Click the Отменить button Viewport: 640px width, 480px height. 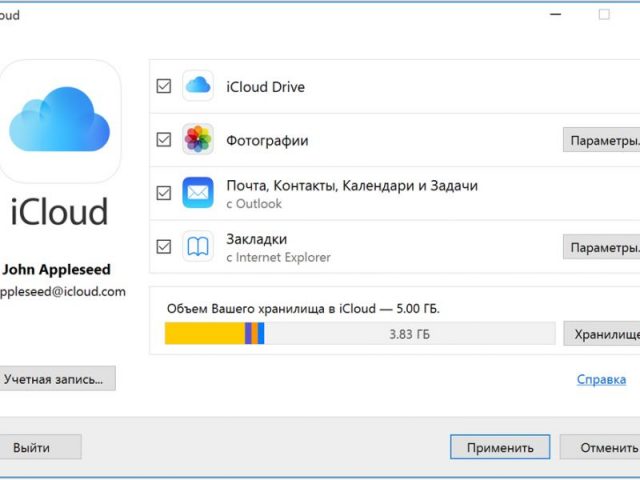[x=600, y=447]
